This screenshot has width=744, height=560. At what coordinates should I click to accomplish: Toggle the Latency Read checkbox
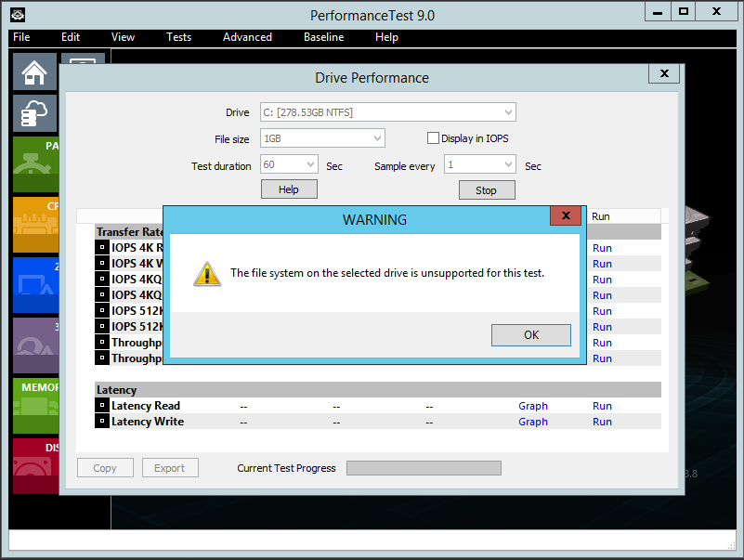click(x=102, y=405)
